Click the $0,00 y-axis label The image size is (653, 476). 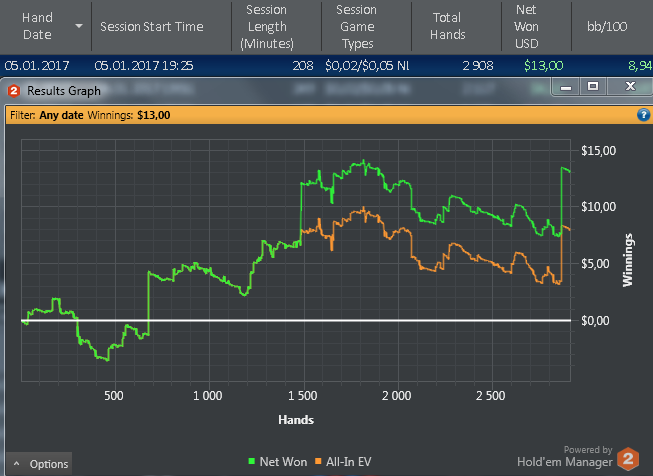[595, 320]
